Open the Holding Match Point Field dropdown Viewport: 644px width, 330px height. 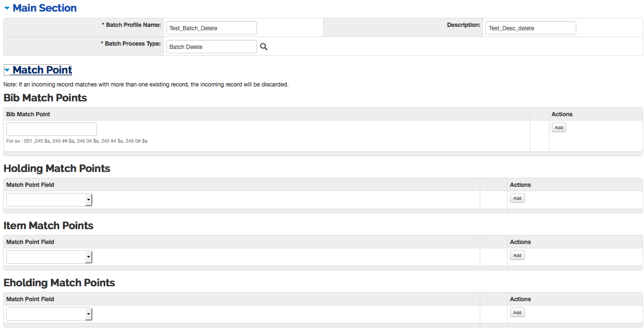click(49, 200)
